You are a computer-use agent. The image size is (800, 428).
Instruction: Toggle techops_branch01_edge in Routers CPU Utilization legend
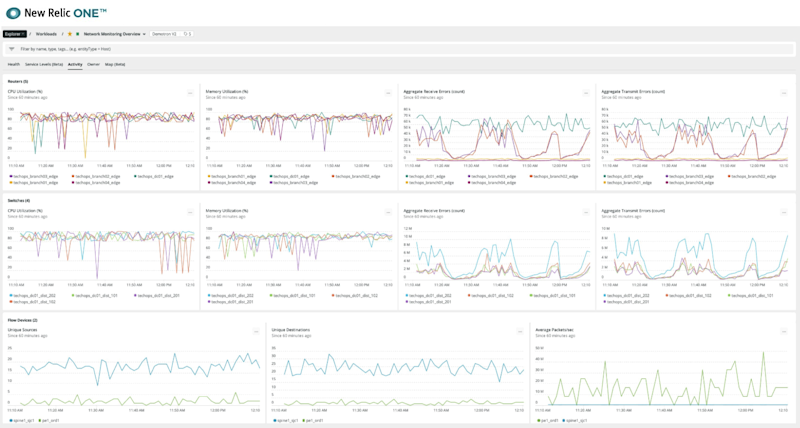pyautogui.click(x=34, y=183)
